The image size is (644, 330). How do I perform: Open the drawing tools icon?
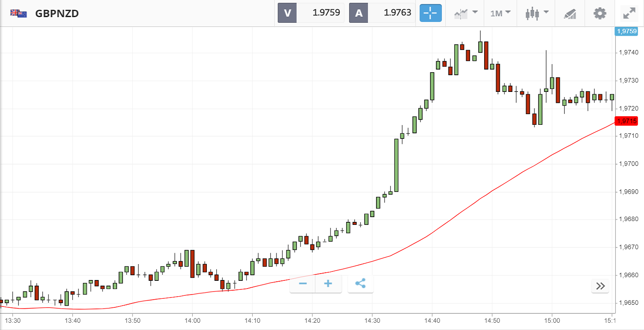[x=570, y=13]
